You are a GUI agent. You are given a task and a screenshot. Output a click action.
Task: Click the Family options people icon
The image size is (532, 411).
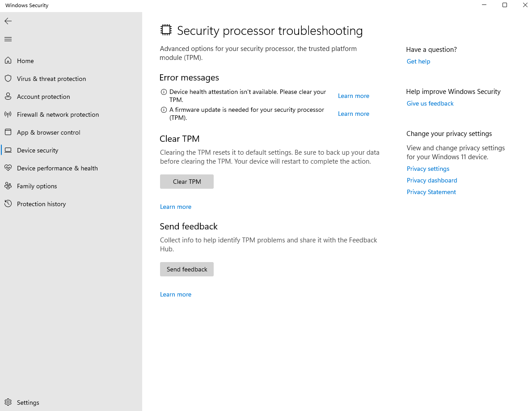(x=8, y=186)
